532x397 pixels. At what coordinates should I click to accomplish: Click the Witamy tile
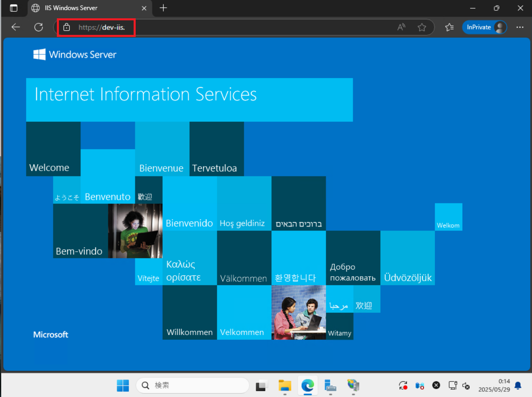(340, 326)
